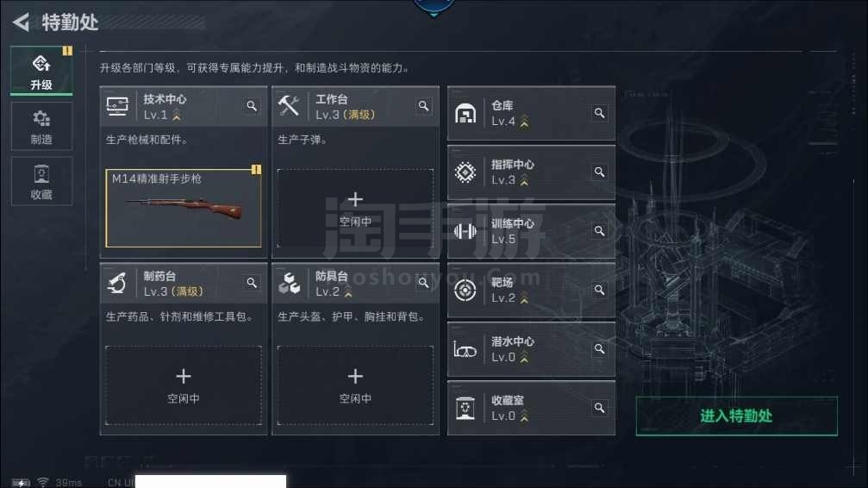Switch to the 收藏 collection tab

(41, 181)
